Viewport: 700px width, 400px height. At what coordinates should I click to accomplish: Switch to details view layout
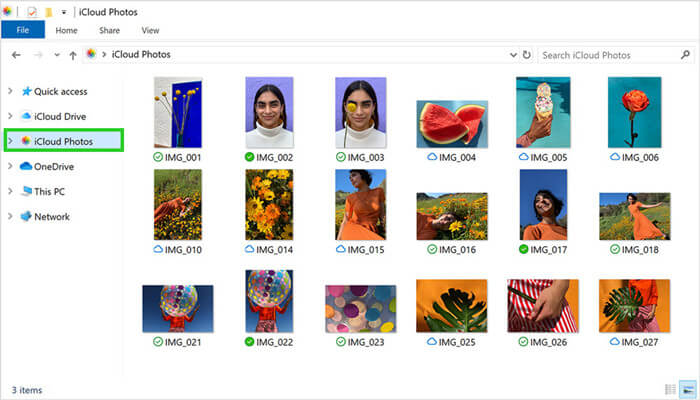[669, 388]
